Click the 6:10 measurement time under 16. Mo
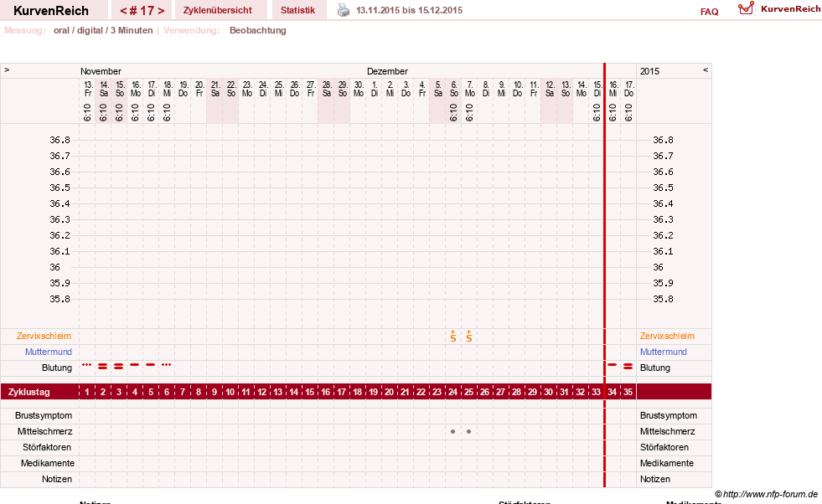Screen dimensions: 822x504 135,112
